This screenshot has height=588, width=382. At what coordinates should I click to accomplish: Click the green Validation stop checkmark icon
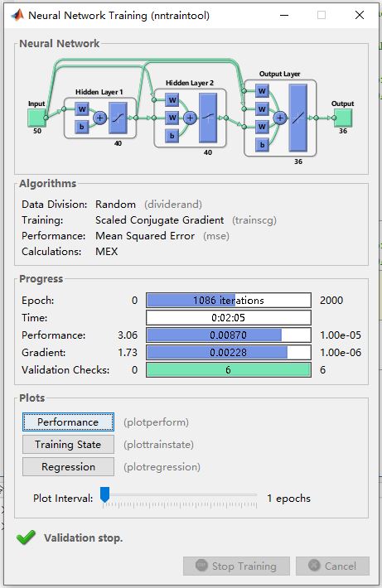point(26,537)
